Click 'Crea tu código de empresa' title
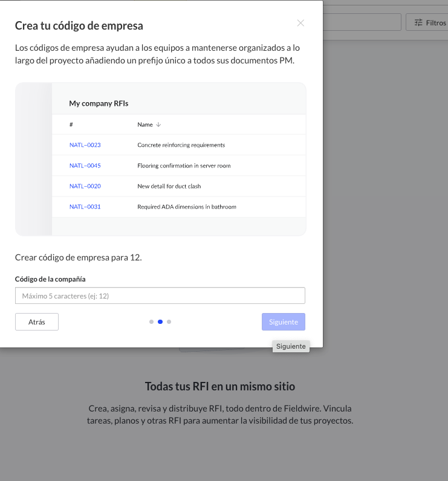Image resolution: width=448 pixels, height=481 pixels. (x=79, y=25)
